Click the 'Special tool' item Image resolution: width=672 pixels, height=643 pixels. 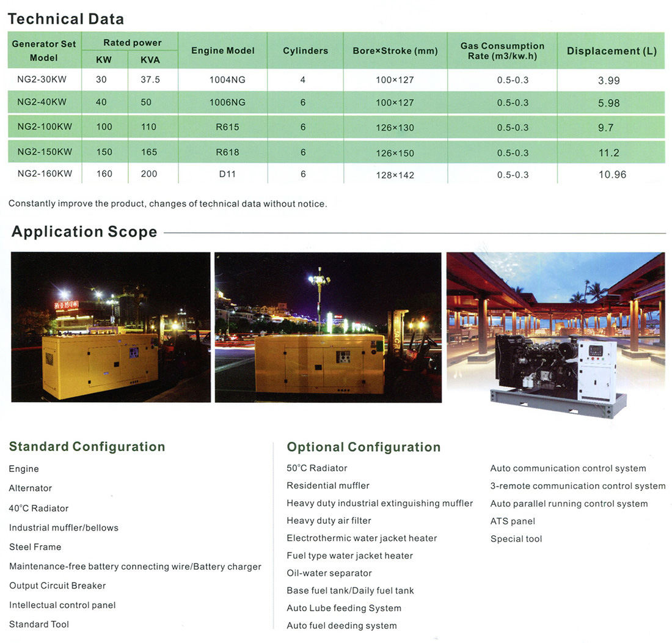pos(516,539)
